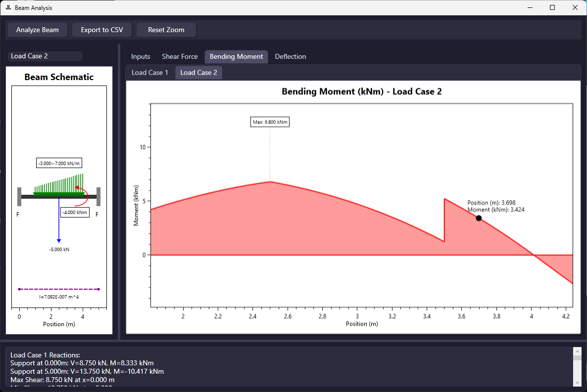Switch to the Inputs tab
Image resolution: width=587 pixels, height=392 pixels.
pyautogui.click(x=141, y=57)
